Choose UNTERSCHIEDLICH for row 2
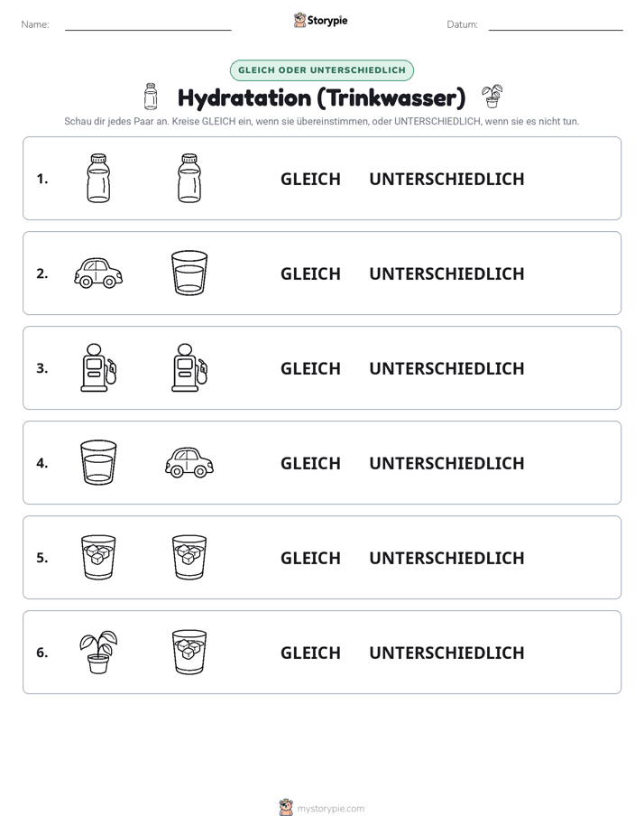This screenshot has height=834, width=644. tap(446, 273)
